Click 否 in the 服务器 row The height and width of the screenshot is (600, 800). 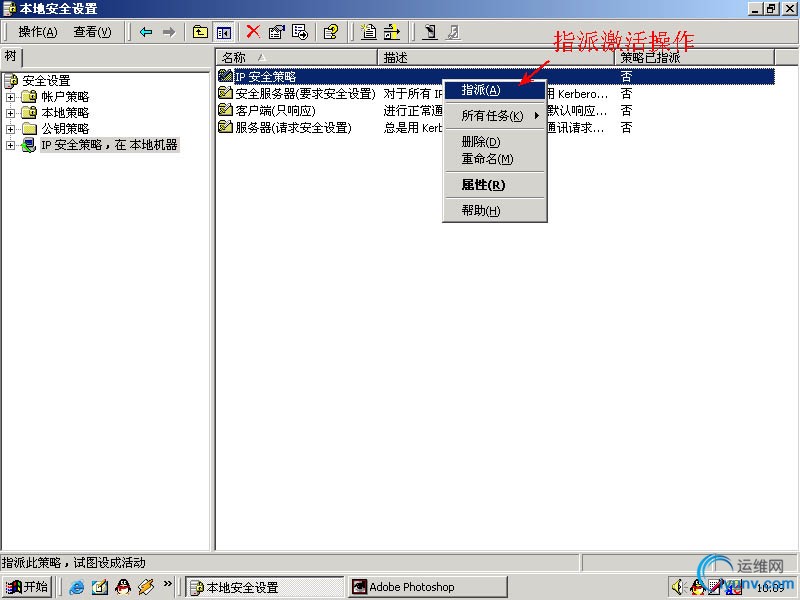pos(626,127)
